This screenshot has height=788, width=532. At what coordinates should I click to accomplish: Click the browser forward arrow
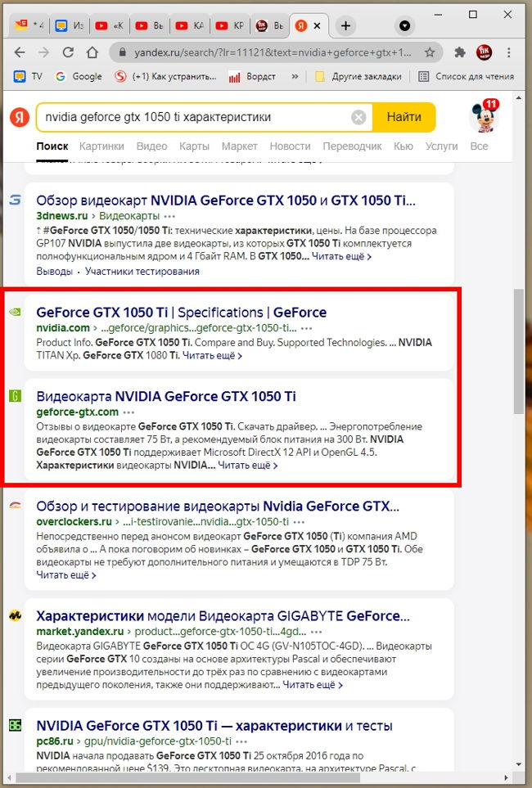point(44,52)
